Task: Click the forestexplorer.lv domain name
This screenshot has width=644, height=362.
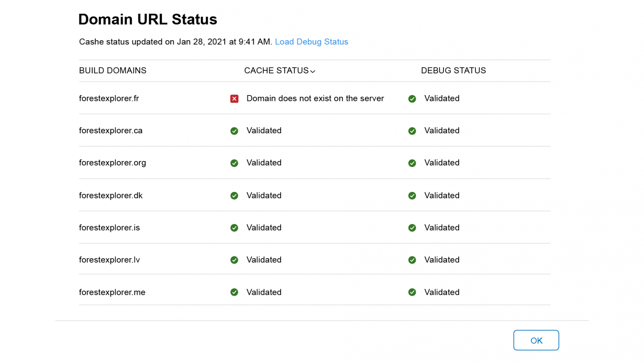Action: (109, 260)
